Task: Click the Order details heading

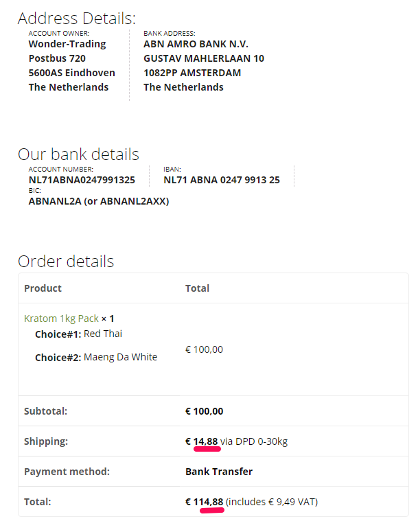Action: pos(66,262)
